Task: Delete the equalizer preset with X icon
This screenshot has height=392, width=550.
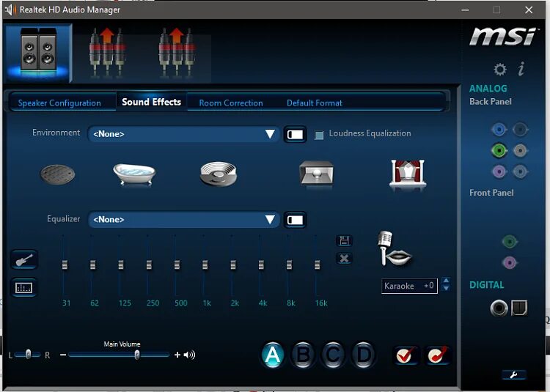Action: 344,259
